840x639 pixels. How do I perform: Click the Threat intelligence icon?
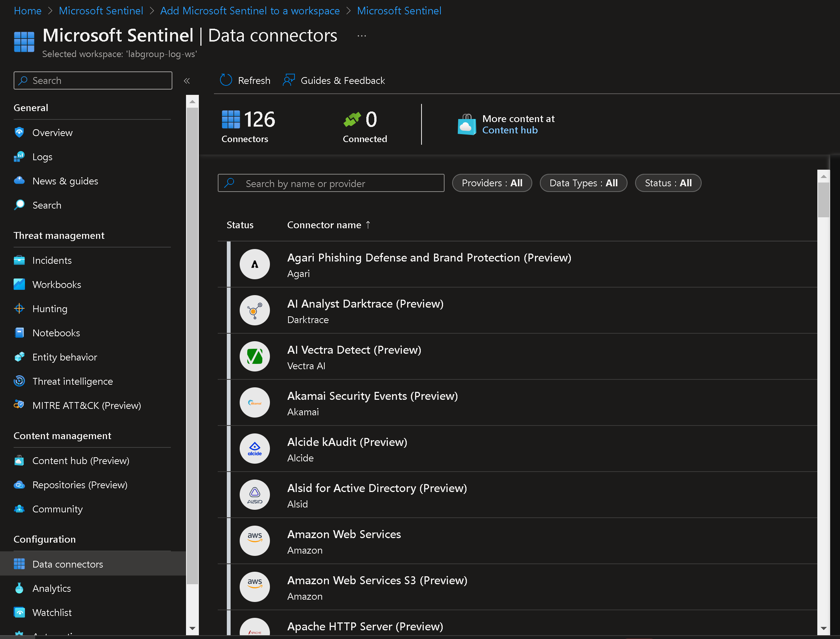pyautogui.click(x=19, y=381)
